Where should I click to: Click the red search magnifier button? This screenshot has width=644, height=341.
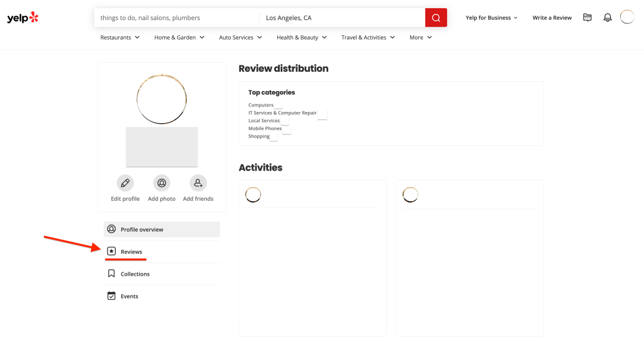(x=436, y=18)
